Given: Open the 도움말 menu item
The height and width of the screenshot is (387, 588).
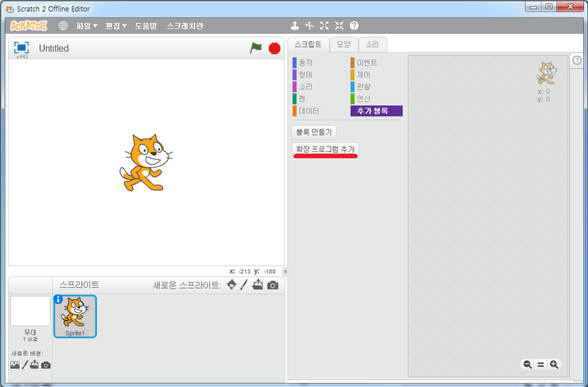Looking at the screenshot, I should (x=146, y=26).
